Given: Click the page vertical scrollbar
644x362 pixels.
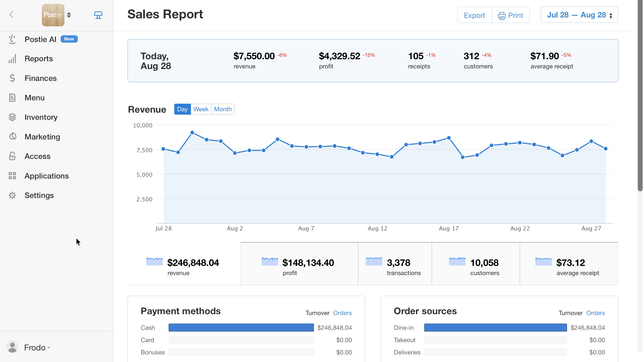Looking at the screenshot, I should (640, 95).
